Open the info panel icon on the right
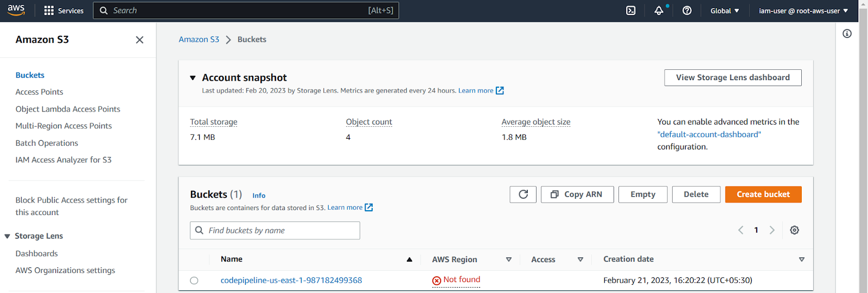The image size is (868, 293). tap(847, 34)
